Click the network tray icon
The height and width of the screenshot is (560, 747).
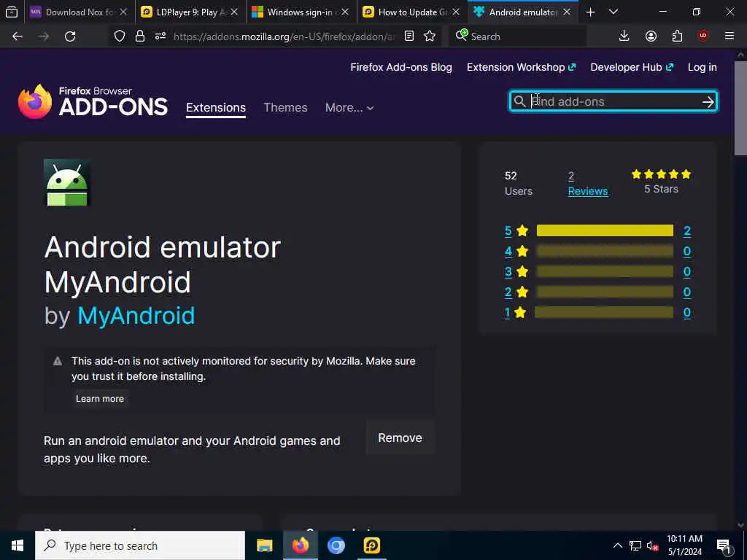[635, 545]
